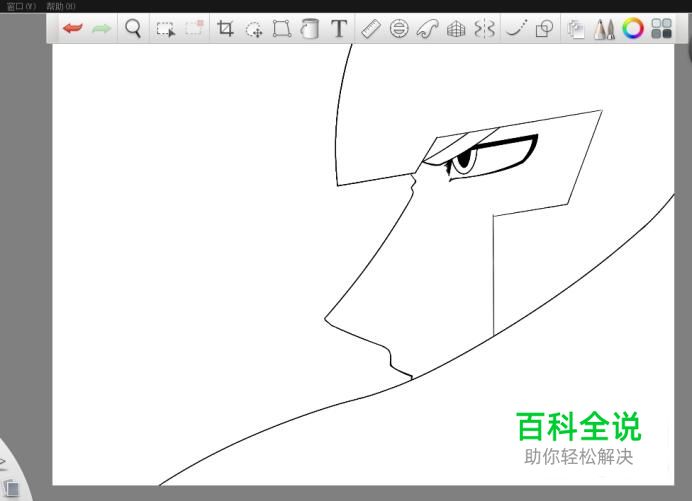
Task: Toggle the Ruler guide tool
Action: 371,29
